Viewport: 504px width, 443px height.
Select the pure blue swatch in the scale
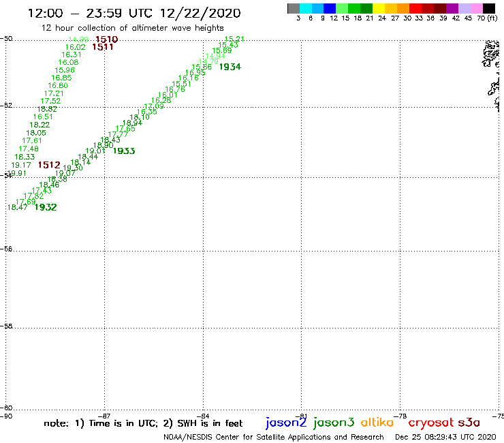click(x=330, y=8)
